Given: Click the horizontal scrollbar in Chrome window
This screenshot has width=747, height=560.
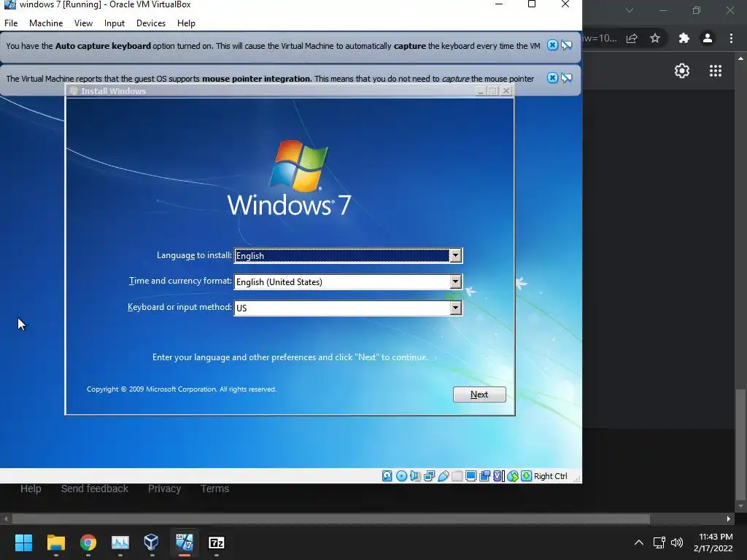Looking at the screenshot, I should tap(331, 518).
